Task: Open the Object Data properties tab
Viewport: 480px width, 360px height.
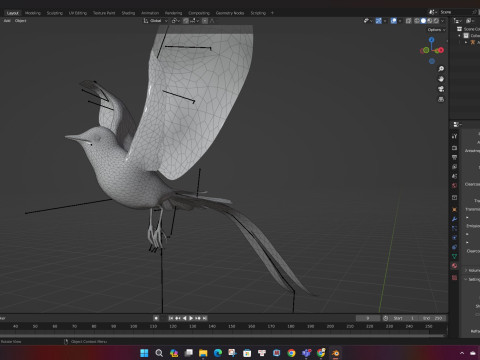Action: tap(454, 256)
